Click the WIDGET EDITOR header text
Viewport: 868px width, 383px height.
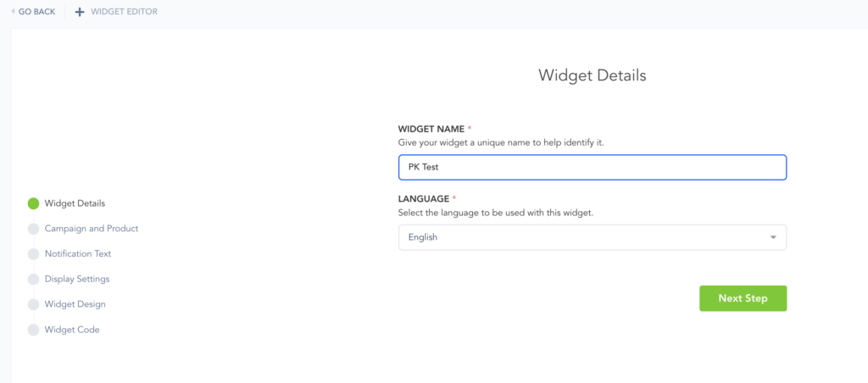point(125,12)
